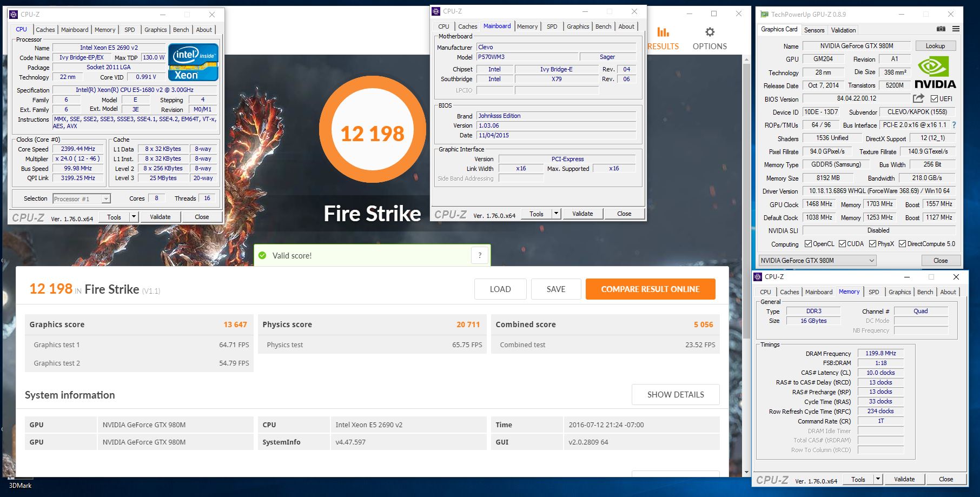Image resolution: width=980 pixels, height=497 pixels.
Task: Click the GPU-Z screenshot camera icon
Action: (941, 29)
